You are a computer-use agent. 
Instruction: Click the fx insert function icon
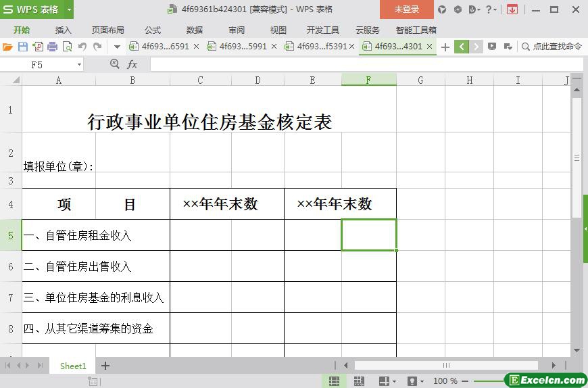(132, 64)
